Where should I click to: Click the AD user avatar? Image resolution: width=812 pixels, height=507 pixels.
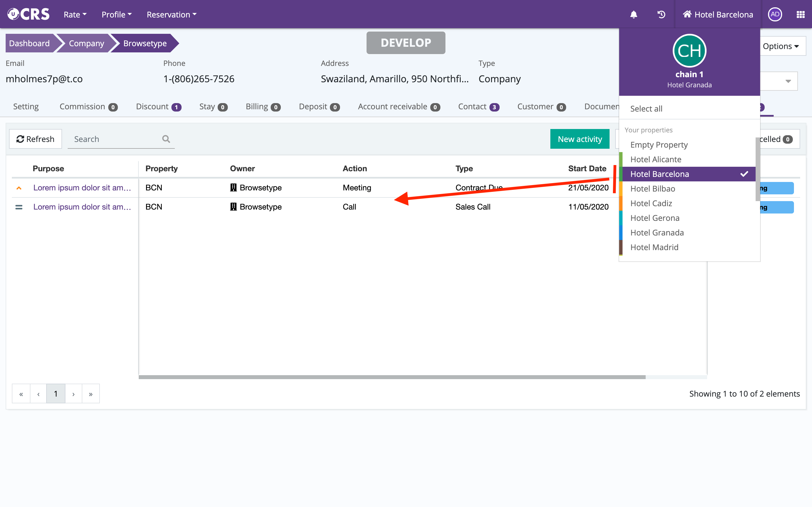[775, 14]
